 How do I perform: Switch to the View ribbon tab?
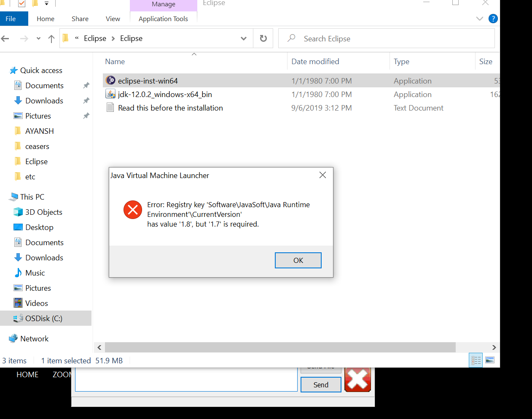[113, 19]
